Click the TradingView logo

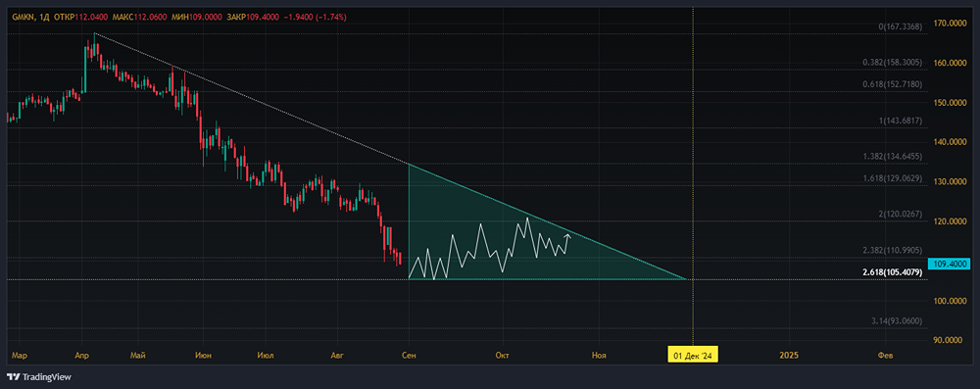(x=39, y=377)
